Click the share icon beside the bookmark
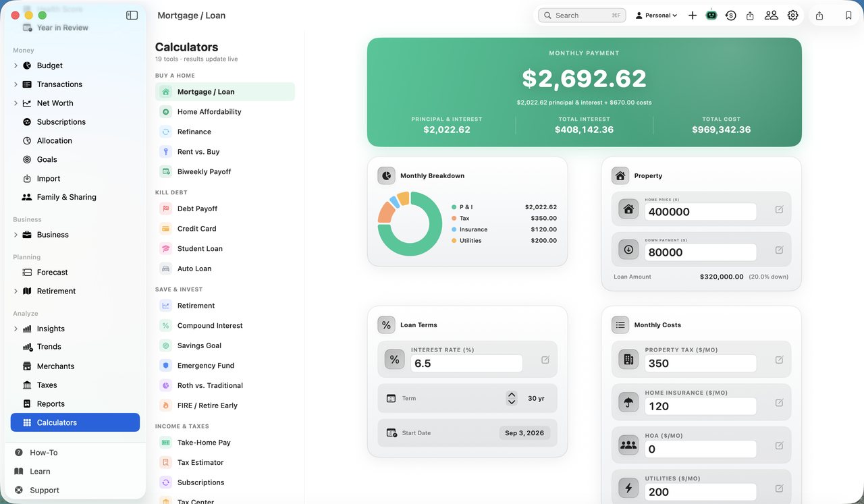This screenshot has width=864, height=504. pyautogui.click(x=819, y=15)
